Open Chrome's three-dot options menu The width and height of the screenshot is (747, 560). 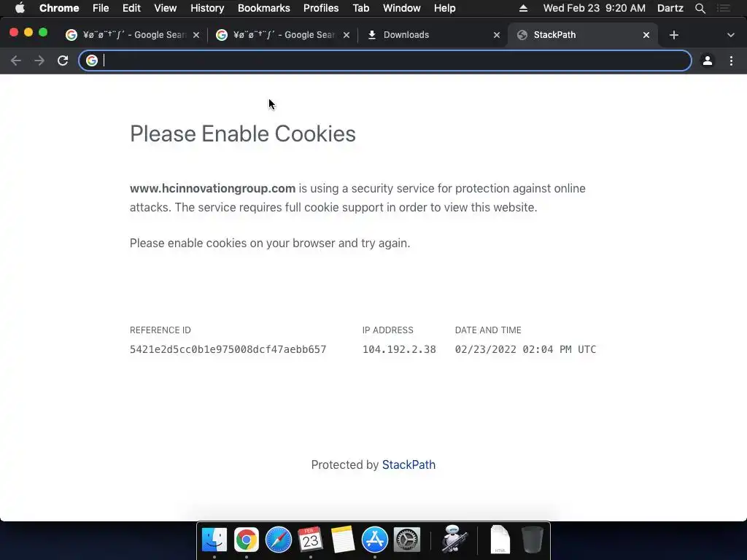pos(731,61)
